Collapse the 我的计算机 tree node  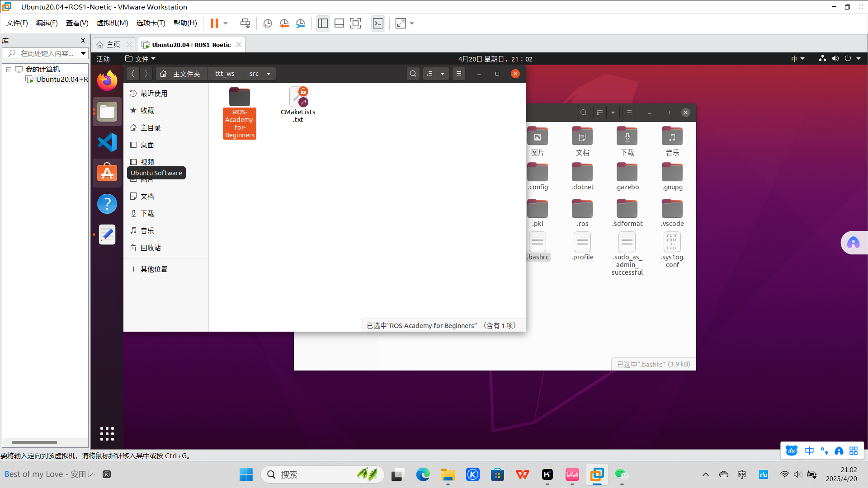point(9,70)
